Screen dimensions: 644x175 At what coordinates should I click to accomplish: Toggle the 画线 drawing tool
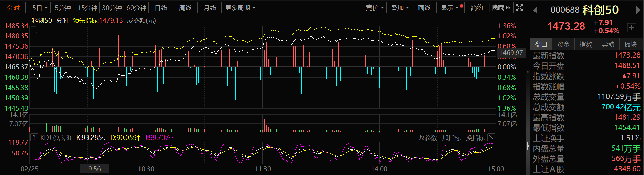click(x=424, y=8)
